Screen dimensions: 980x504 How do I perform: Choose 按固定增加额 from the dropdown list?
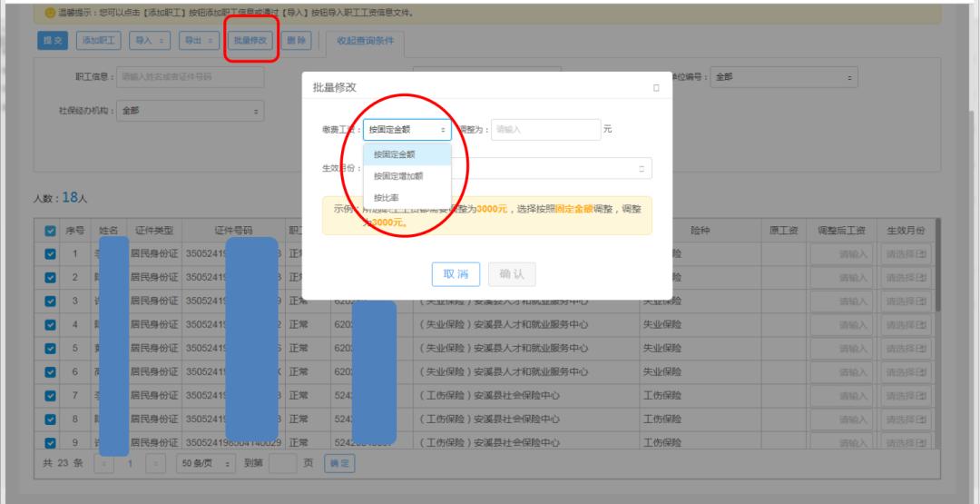pyautogui.click(x=407, y=176)
